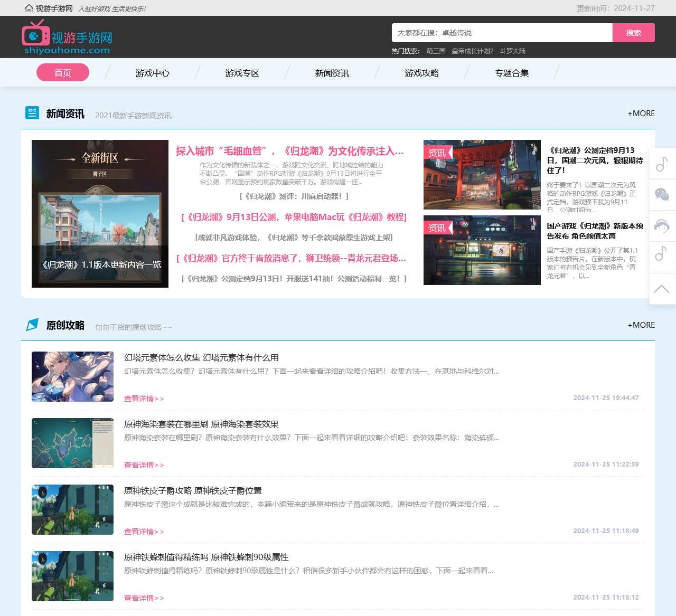Go to the 游戏攻略 navigation tab
676x616 pixels.
point(421,73)
